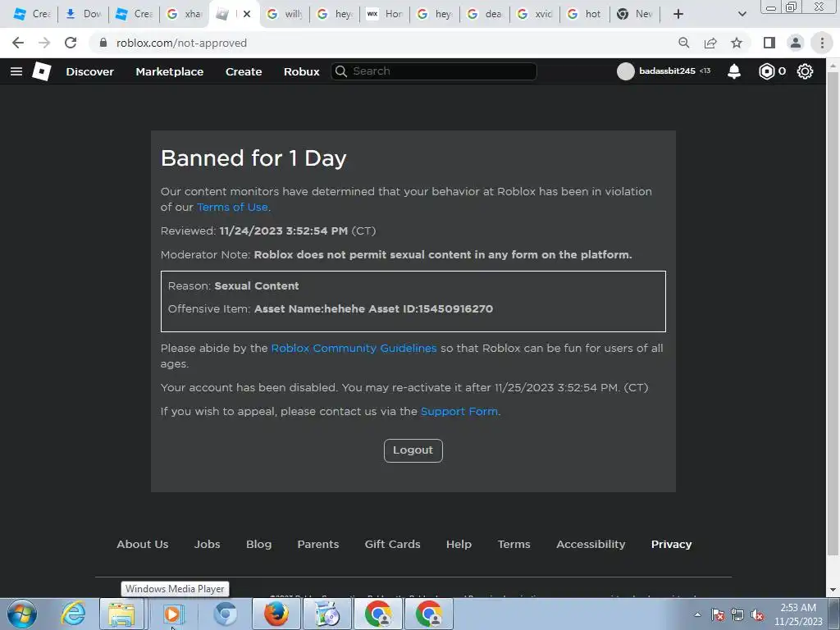Open the Terms of Use link
This screenshot has height=630, width=840.
232,208
